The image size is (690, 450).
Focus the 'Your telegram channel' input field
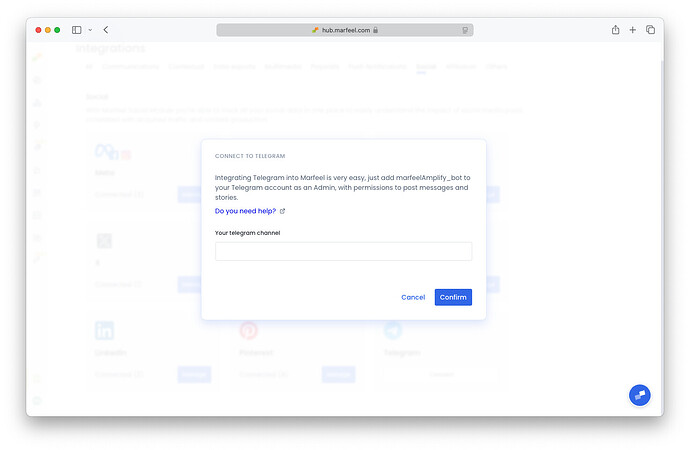[343, 251]
